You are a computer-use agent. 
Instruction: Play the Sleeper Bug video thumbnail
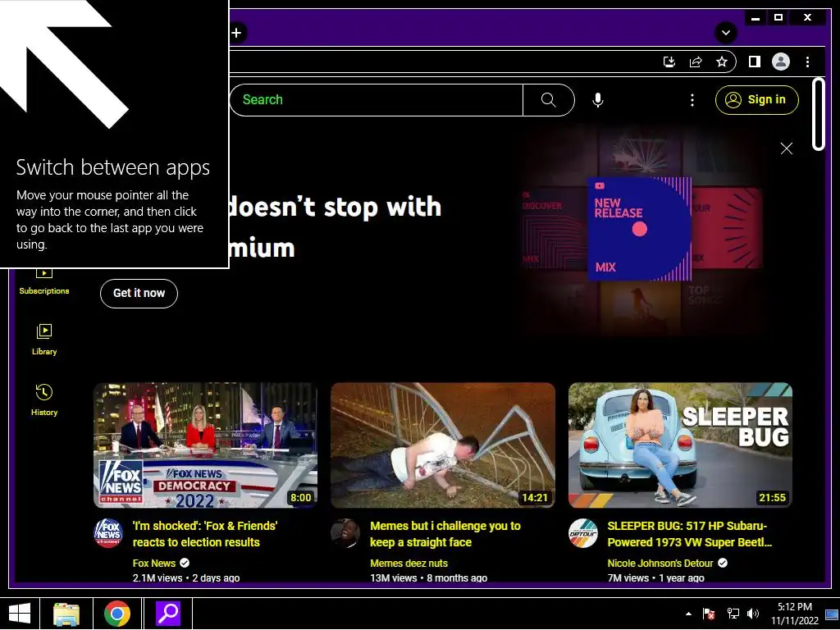tap(680, 445)
